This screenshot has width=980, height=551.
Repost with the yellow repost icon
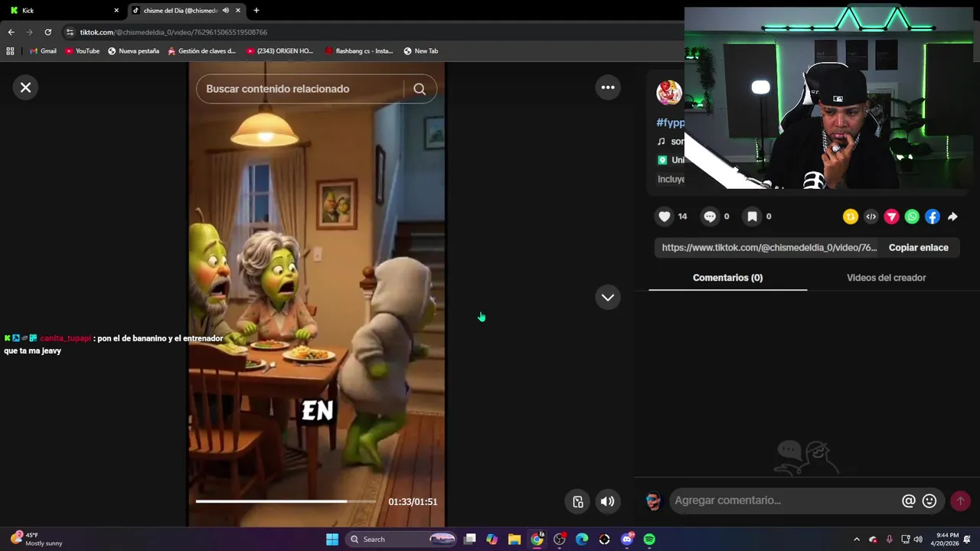[x=851, y=217]
